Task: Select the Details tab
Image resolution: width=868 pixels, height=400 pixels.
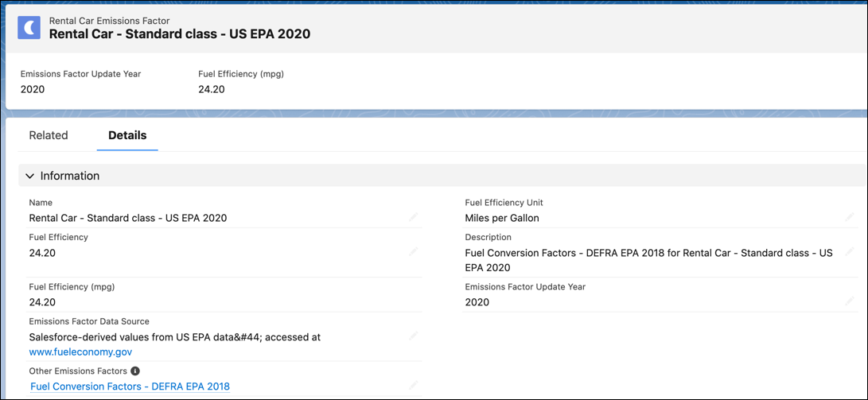Action: [127, 135]
